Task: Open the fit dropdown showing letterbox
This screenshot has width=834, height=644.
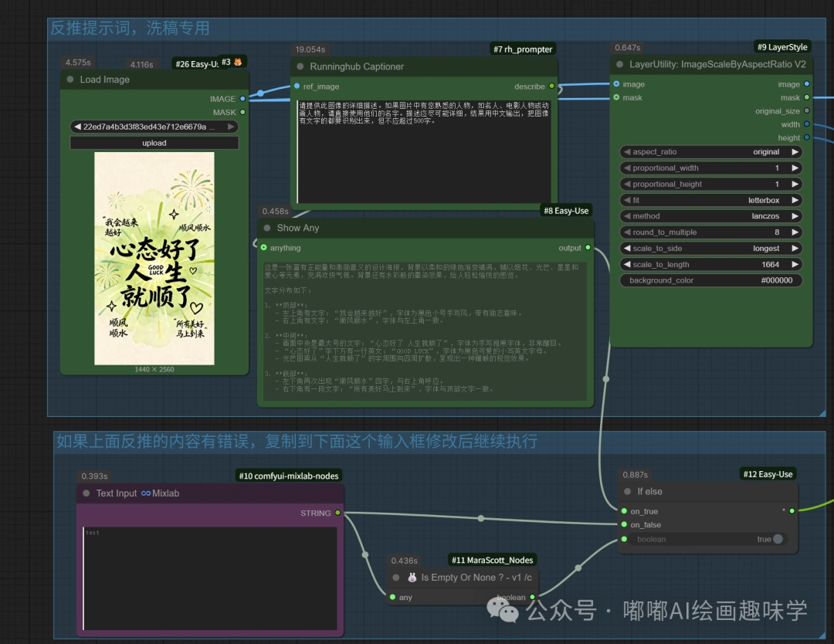Action: 710,200
